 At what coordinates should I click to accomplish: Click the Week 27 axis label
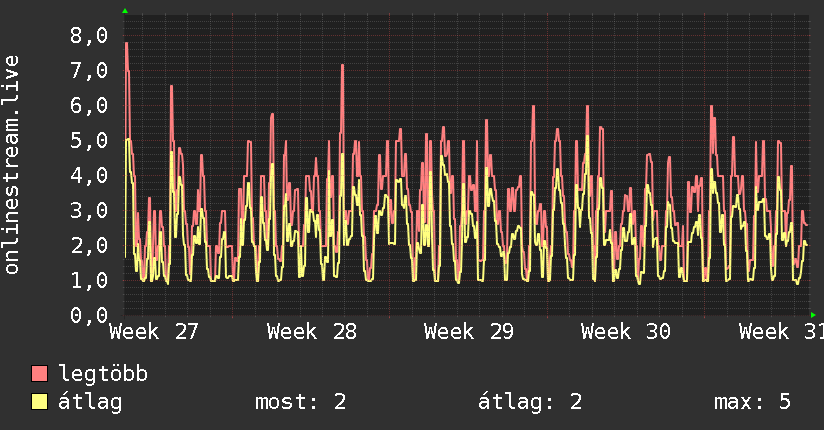click(x=153, y=332)
